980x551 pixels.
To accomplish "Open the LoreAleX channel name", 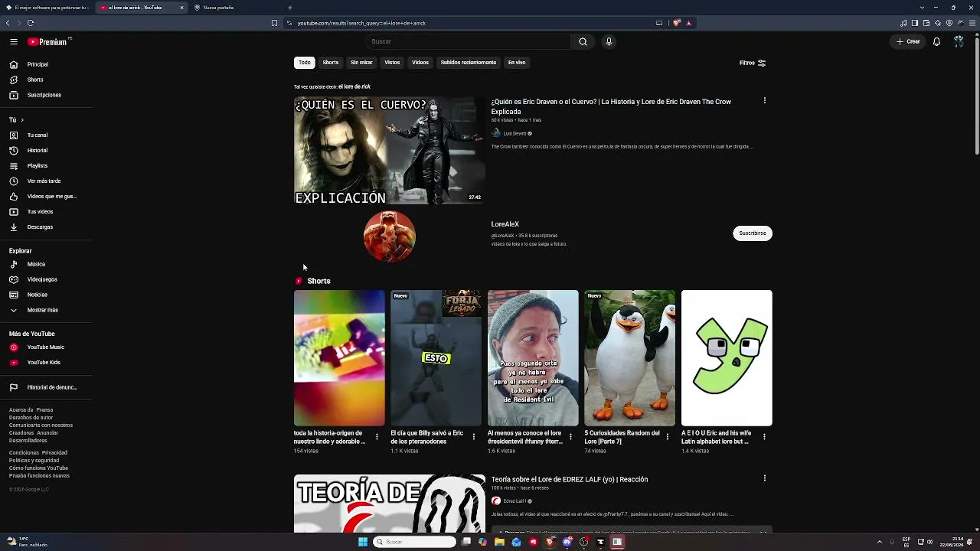I will pos(505,224).
